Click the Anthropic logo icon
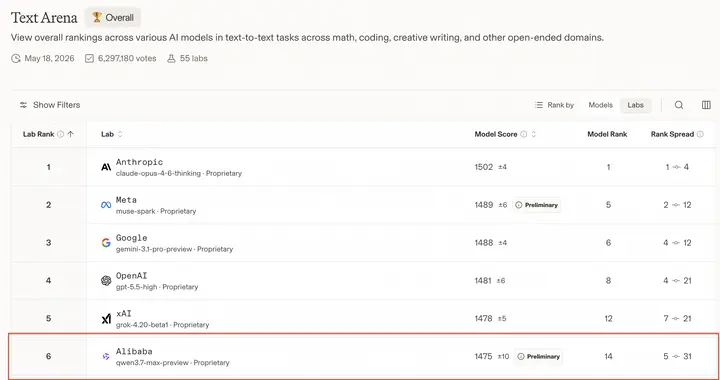This screenshot has width=720, height=380. (106, 167)
